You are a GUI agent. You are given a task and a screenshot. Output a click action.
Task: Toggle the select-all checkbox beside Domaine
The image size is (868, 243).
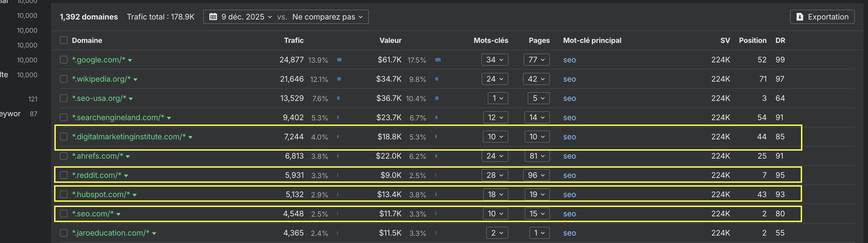(x=64, y=40)
